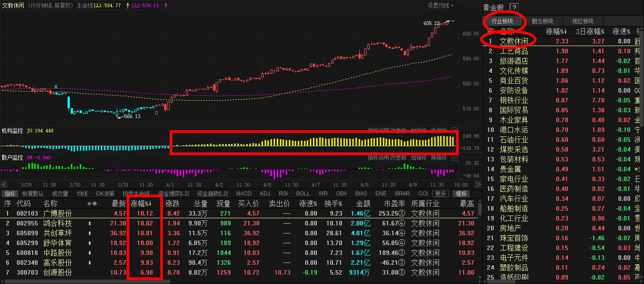Close the 机构监控 indicator panel
The height and width of the screenshot is (284, 644).
[x=454, y=130]
